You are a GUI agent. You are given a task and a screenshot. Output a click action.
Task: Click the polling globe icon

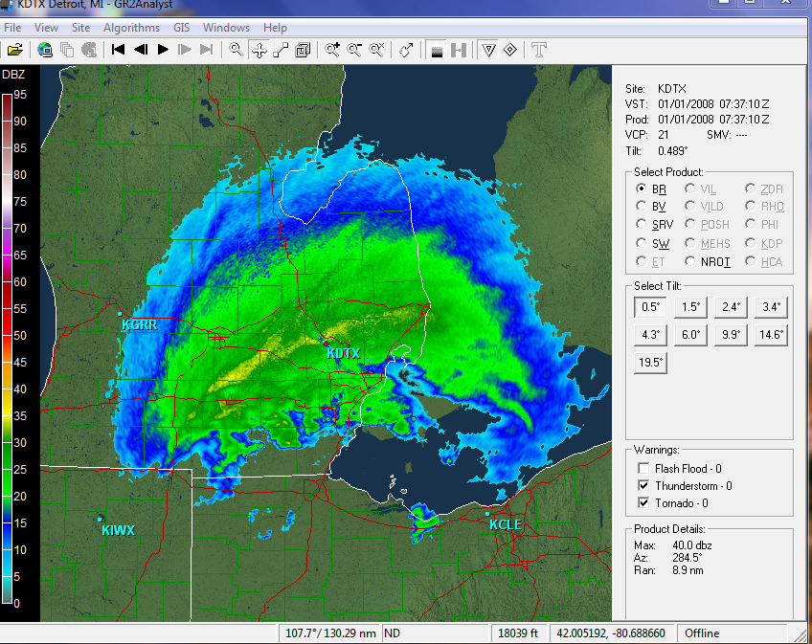(x=45, y=49)
